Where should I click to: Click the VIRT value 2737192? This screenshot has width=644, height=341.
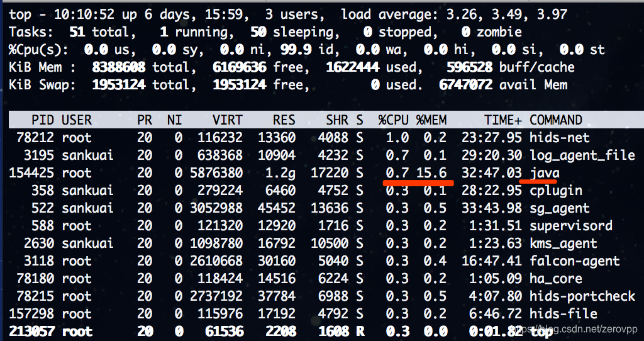(216, 296)
